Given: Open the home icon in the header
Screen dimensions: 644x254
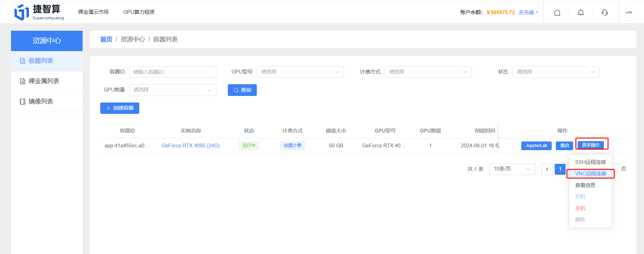Looking at the screenshot, I should coord(557,12).
